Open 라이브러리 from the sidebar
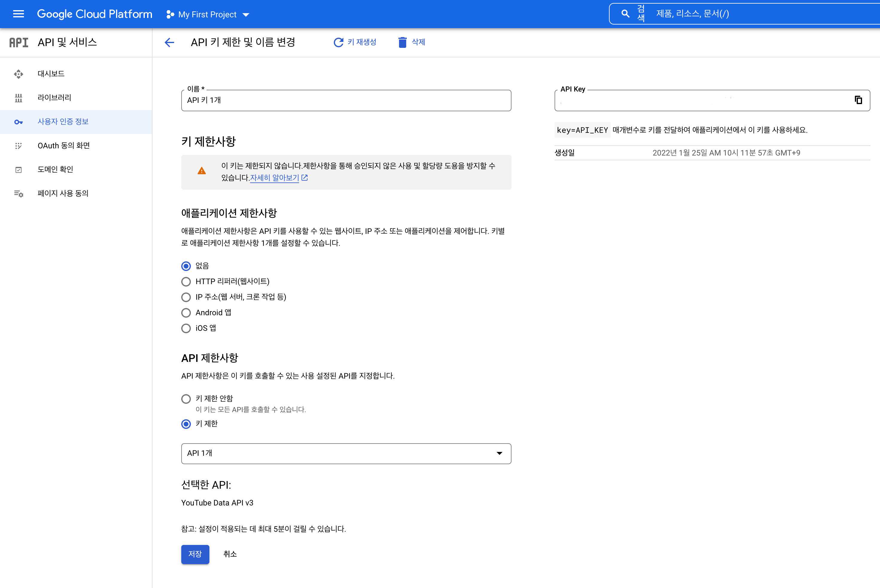The width and height of the screenshot is (880, 588). [54, 98]
